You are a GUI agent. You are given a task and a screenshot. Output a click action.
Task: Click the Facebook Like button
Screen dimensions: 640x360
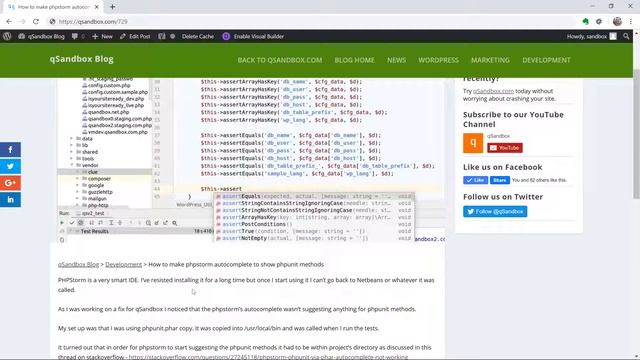(x=476, y=180)
